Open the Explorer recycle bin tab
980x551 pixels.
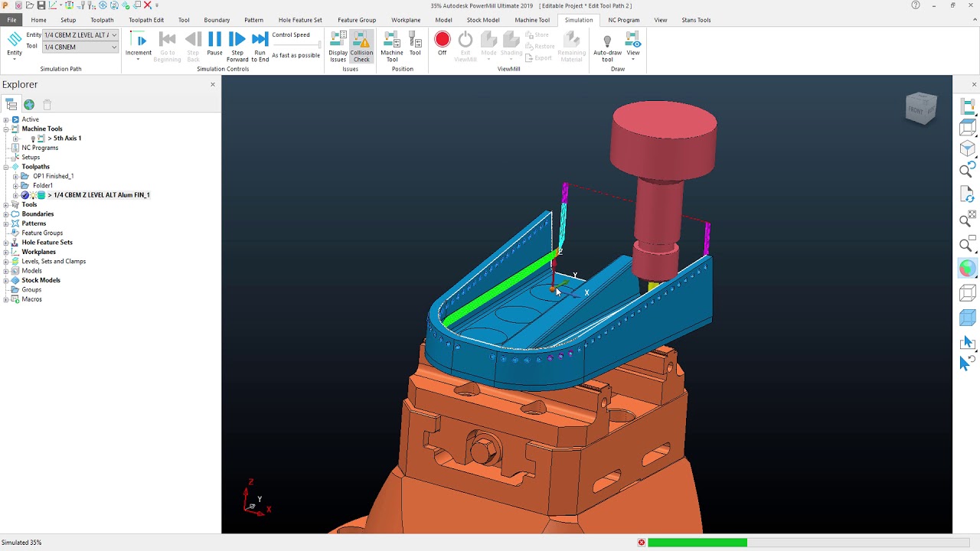[47, 105]
